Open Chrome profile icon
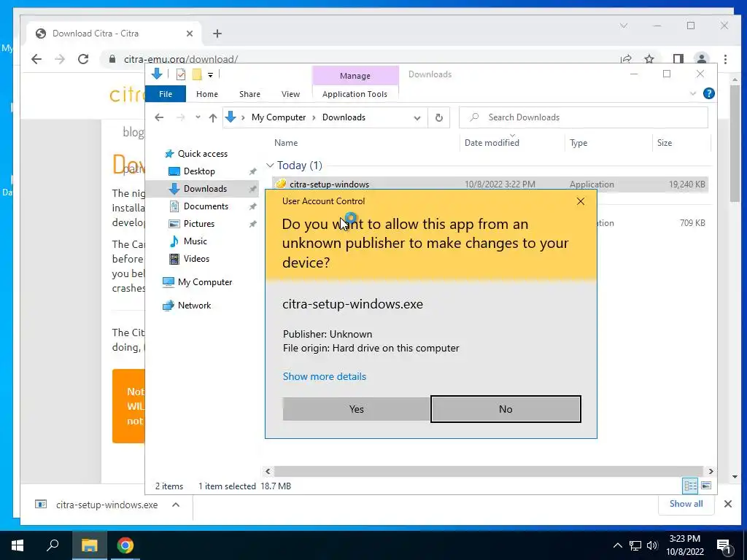The height and width of the screenshot is (560, 747). pyautogui.click(x=701, y=59)
